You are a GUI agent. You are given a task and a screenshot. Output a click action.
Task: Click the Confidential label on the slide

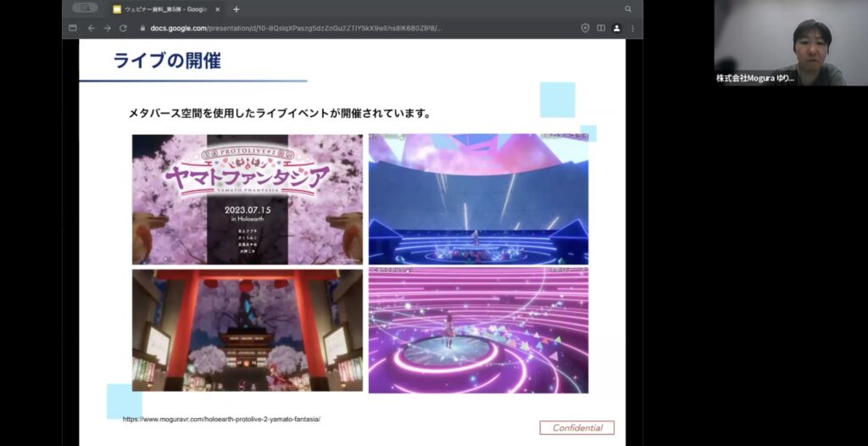click(576, 427)
